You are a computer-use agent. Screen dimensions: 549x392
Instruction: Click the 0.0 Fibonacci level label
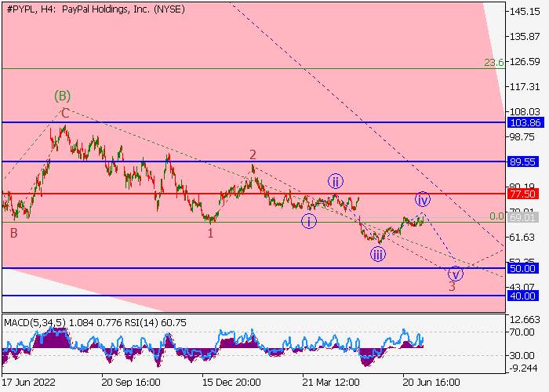click(x=496, y=216)
